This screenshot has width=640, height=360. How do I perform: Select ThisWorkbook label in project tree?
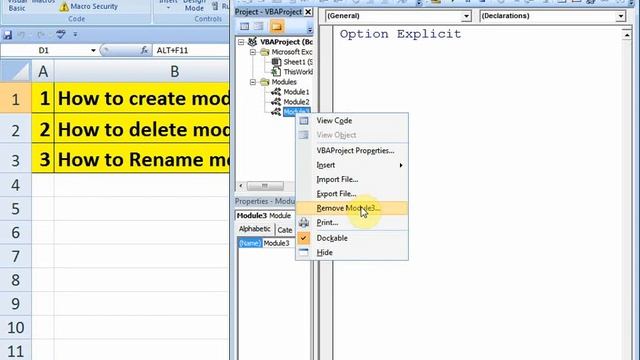click(298, 72)
